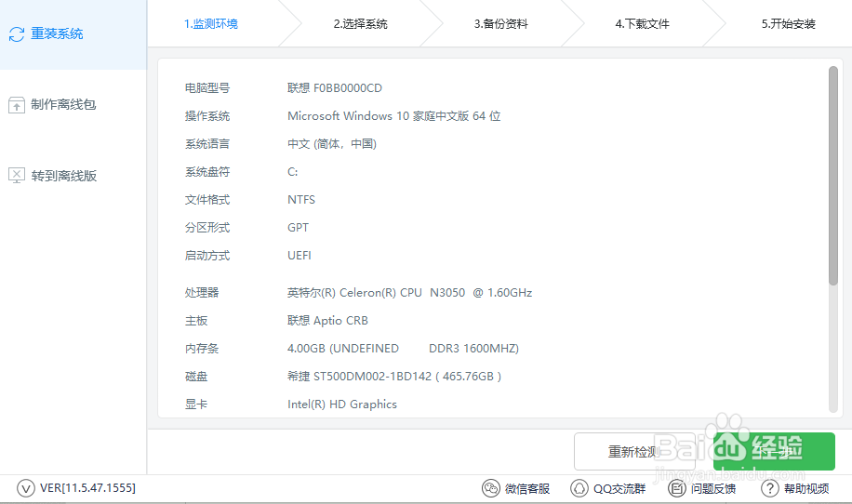Open the 重装系统 sidebar section
This screenshot has width=852, height=504.
[73, 34]
